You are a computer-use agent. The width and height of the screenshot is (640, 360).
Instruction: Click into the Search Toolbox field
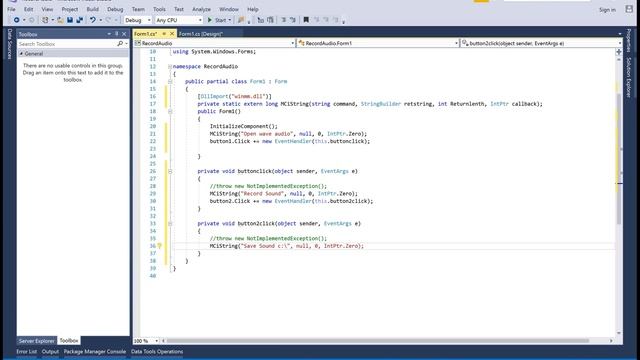click(67, 44)
